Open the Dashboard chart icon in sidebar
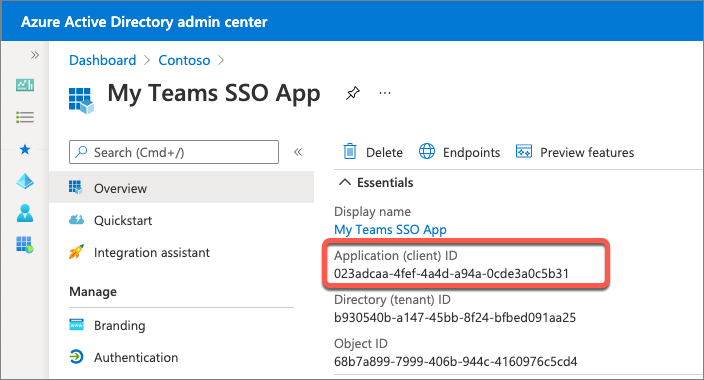The width and height of the screenshot is (704, 380). (25, 85)
